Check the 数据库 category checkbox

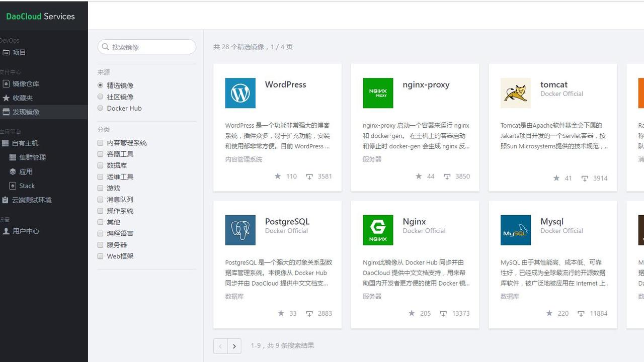coord(101,165)
